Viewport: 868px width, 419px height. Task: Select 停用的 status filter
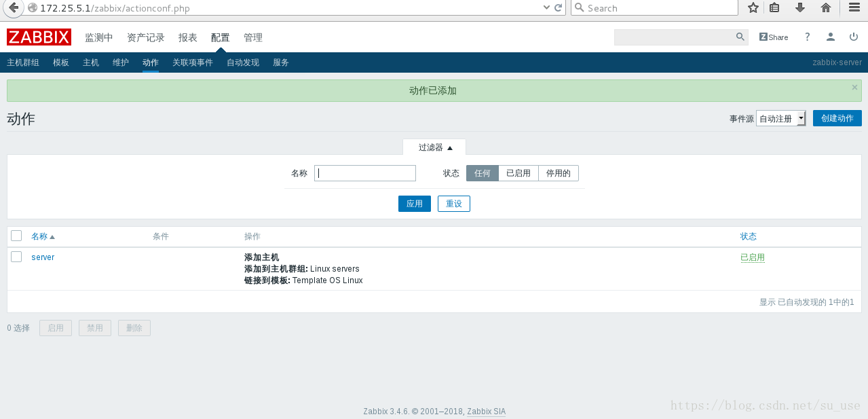pos(559,173)
